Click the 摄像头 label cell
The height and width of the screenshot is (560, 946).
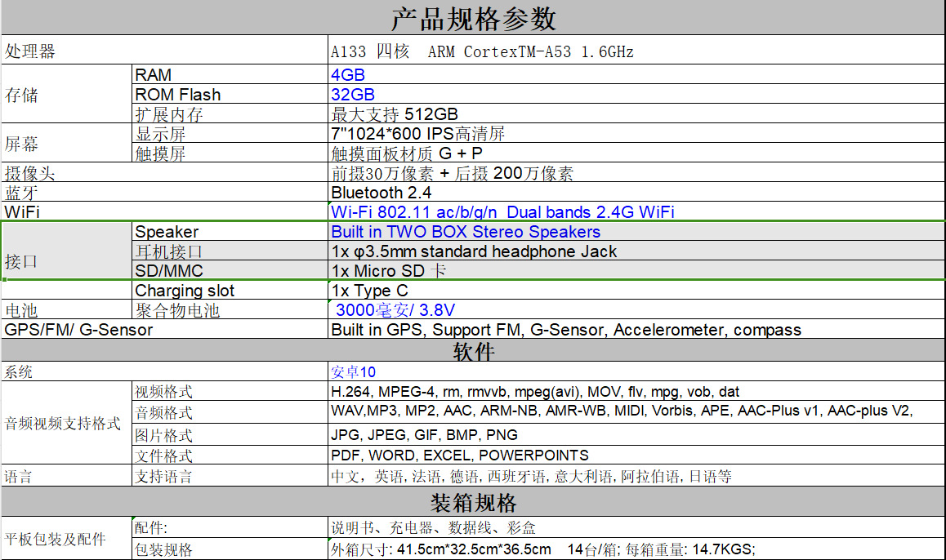pos(164,171)
